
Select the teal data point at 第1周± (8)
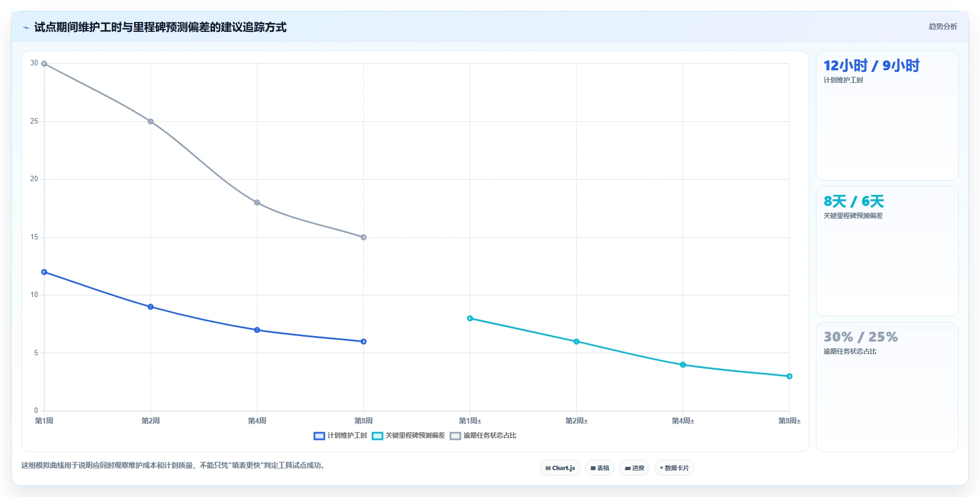click(x=470, y=319)
